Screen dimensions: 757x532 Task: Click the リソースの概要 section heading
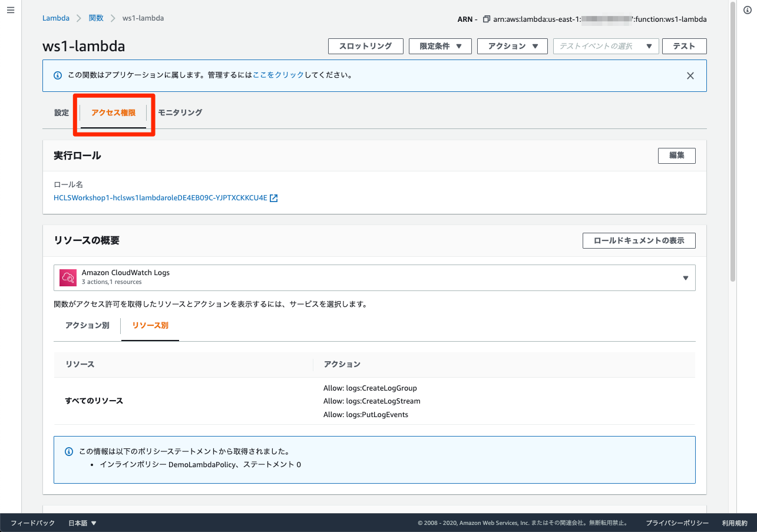pyautogui.click(x=87, y=240)
